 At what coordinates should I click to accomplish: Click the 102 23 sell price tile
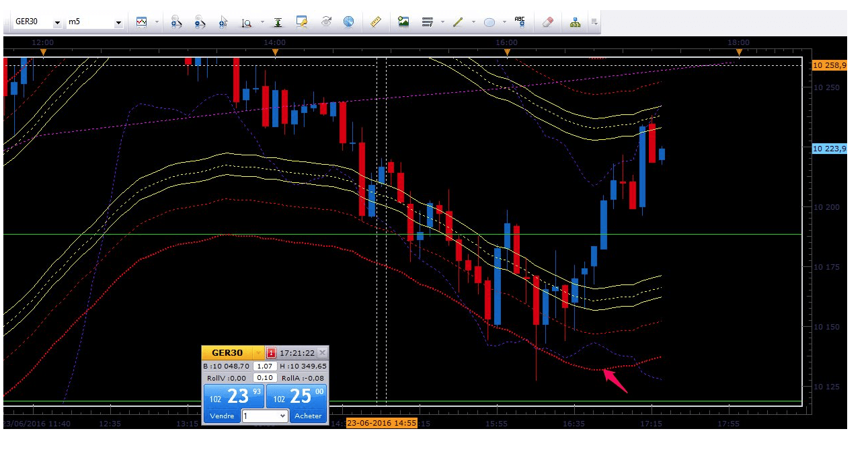click(x=233, y=396)
